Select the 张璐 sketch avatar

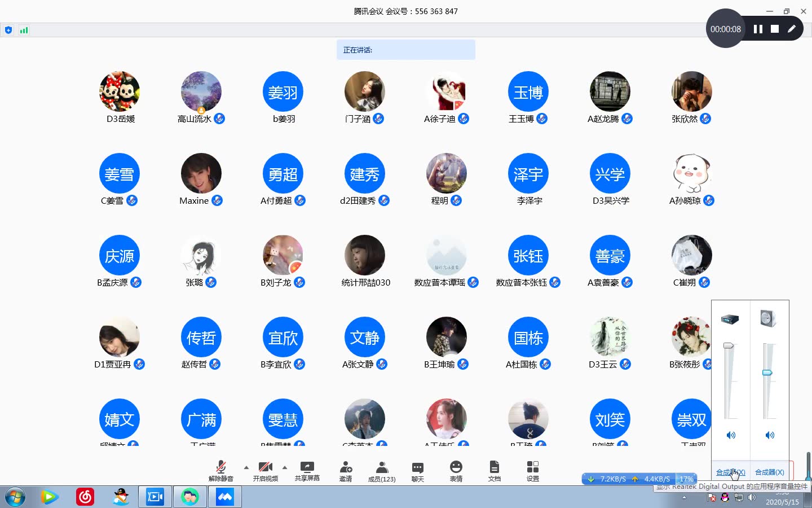click(201, 255)
